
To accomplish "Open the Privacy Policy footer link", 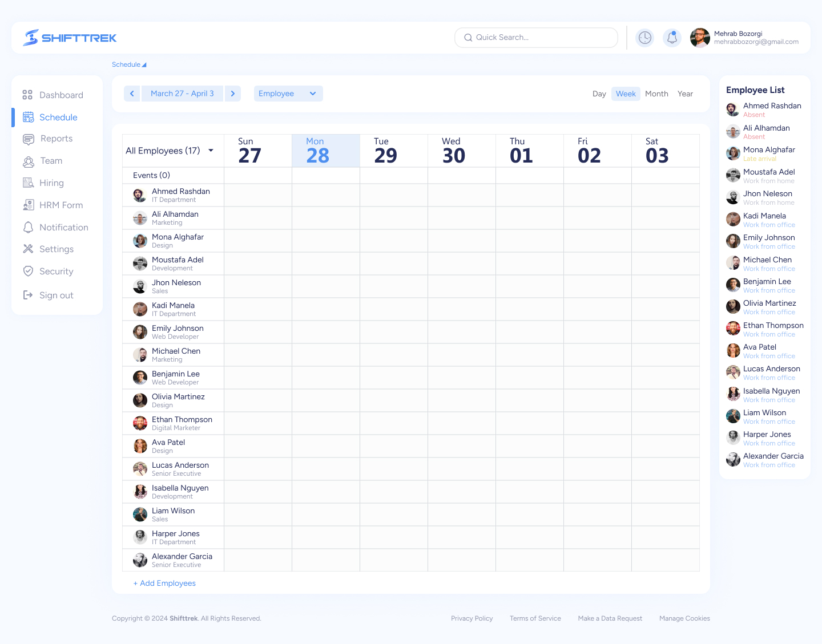I will (x=472, y=618).
